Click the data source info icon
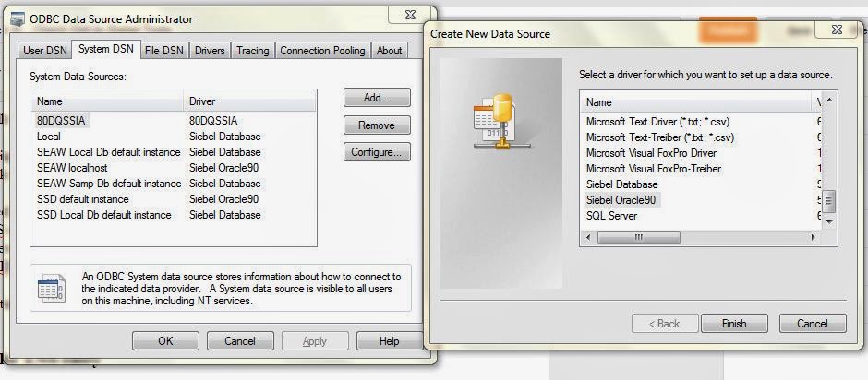 pyautogui.click(x=52, y=288)
